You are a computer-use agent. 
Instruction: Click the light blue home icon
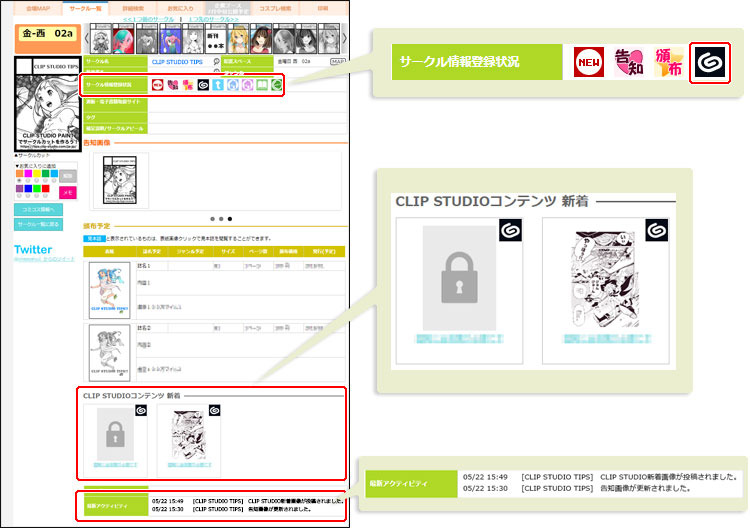(x=232, y=85)
